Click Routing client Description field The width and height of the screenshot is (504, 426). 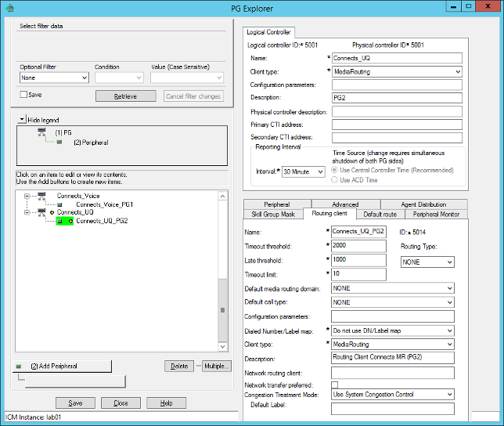click(x=393, y=358)
